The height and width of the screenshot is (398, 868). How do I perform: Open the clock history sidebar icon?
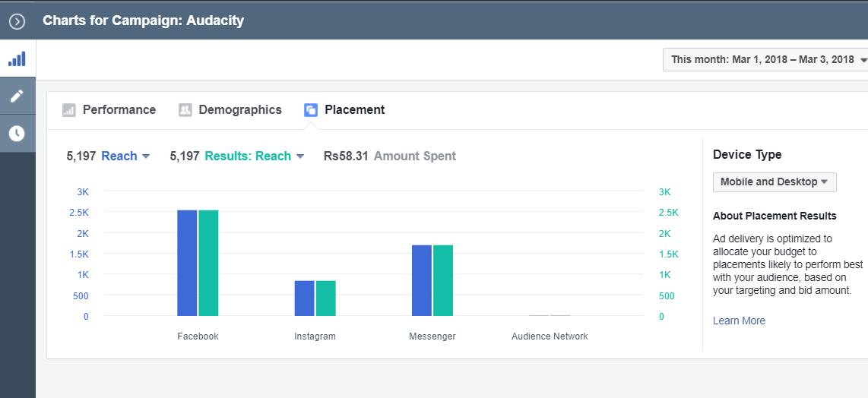tap(17, 134)
